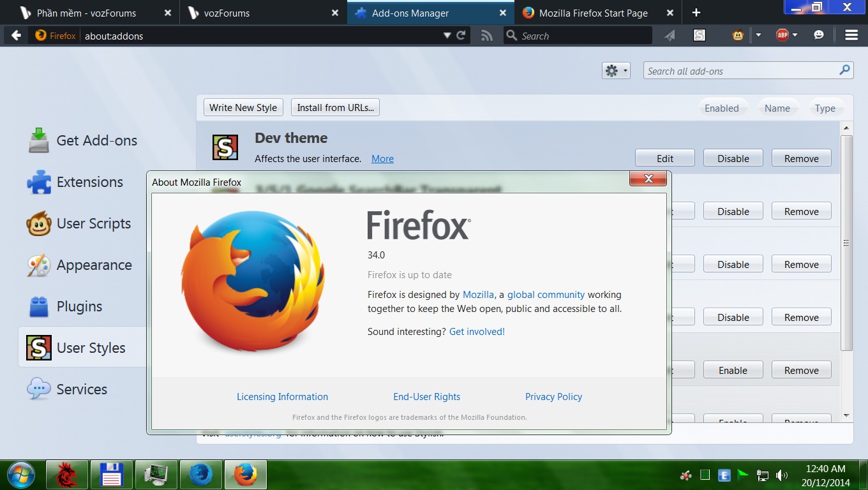
Task: Click the add-ons list scrollbar thumb
Action: tap(846, 242)
